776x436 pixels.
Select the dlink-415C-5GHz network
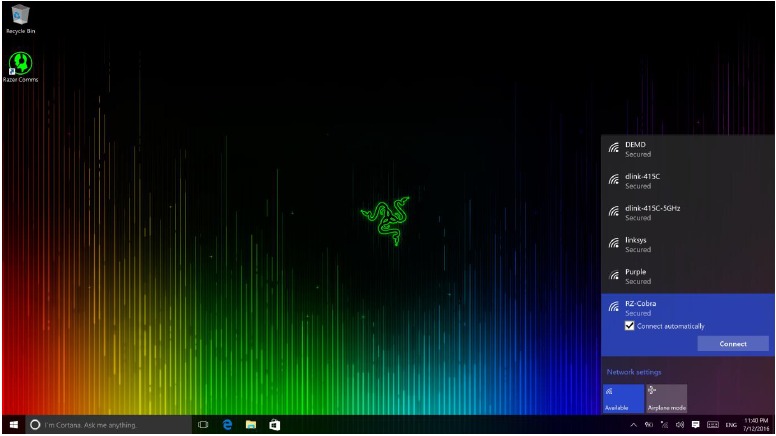688,213
